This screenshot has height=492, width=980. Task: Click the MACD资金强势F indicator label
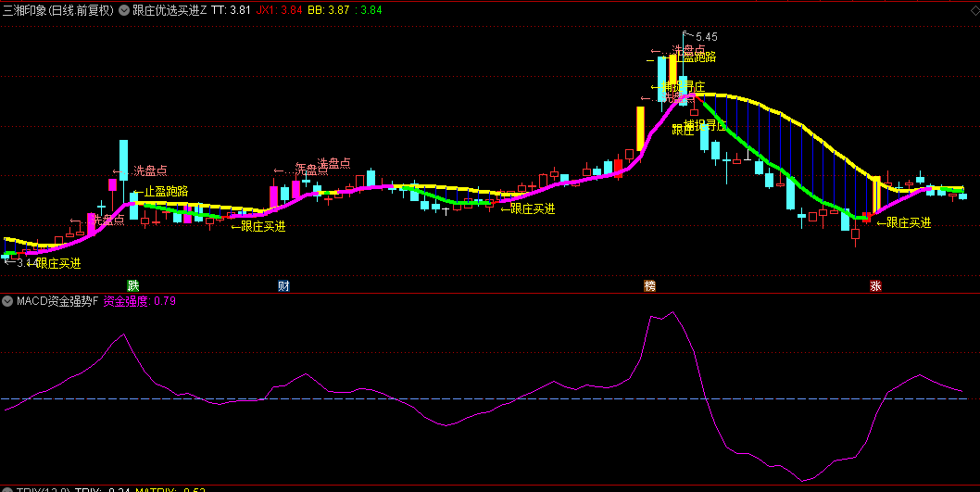[x=57, y=301]
